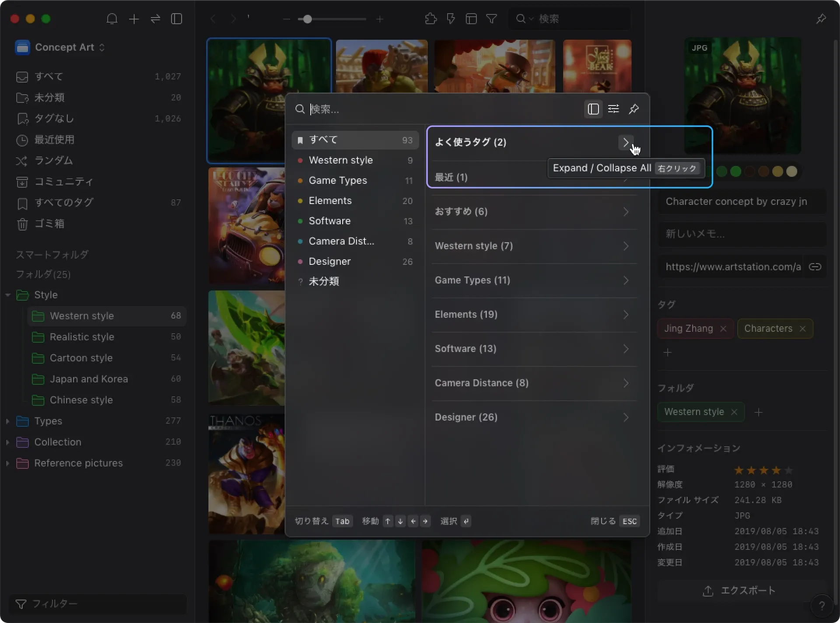Screen dimensions: 840x623
Task: Click the lightning quick action icon
Action: pyautogui.click(x=451, y=19)
